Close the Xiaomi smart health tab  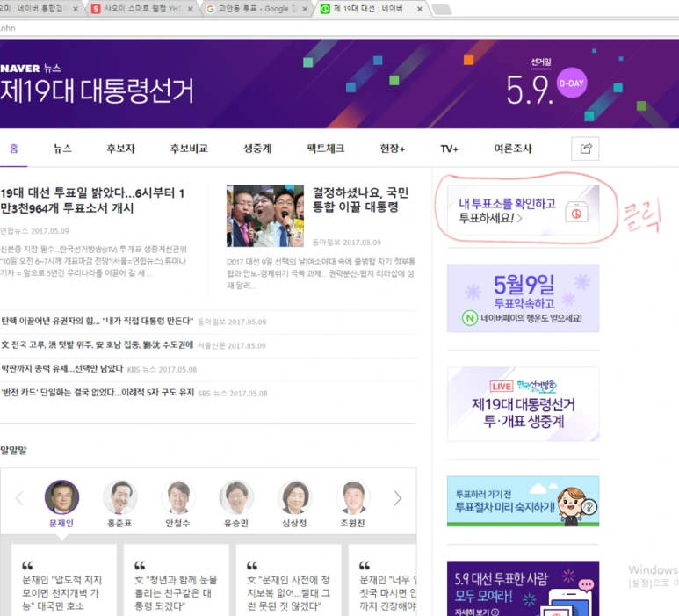point(190,9)
